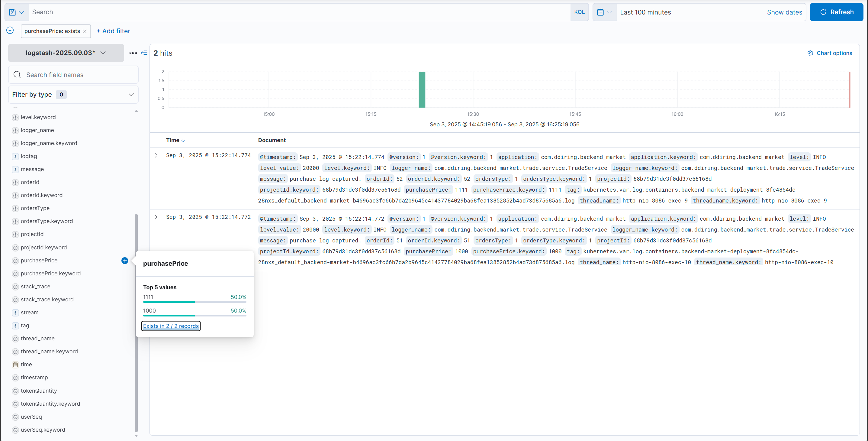Viewport: 868px width, 441px height.
Task: Open index pattern options ellipsis menu
Action: (x=133, y=53)
